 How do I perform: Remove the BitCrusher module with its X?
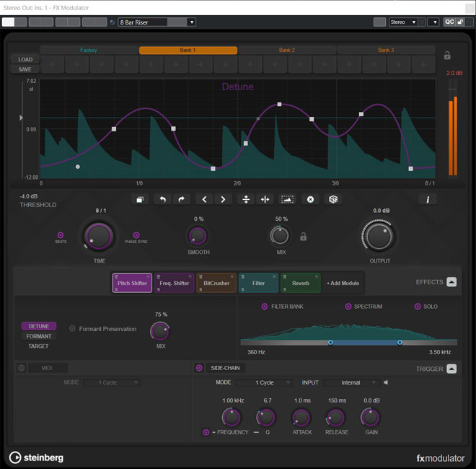(x=232, y=276)
